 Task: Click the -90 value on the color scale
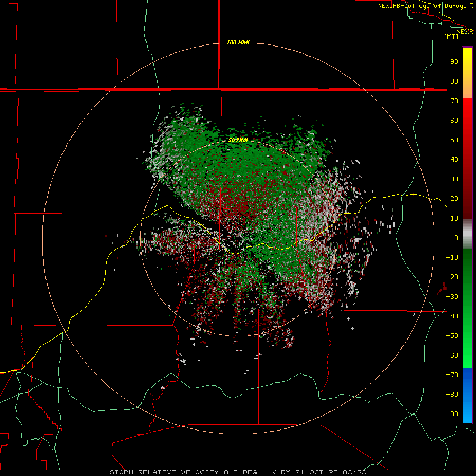pyautogui.click(x=452, y=414)
